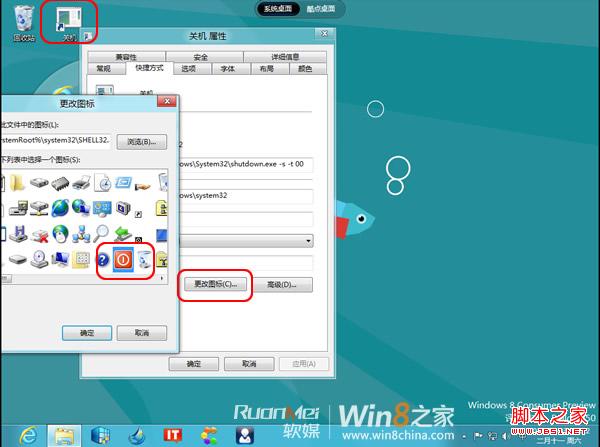Click the start-in field showing system32
This screenshot has width=600, height=447.
pos(246,196)
